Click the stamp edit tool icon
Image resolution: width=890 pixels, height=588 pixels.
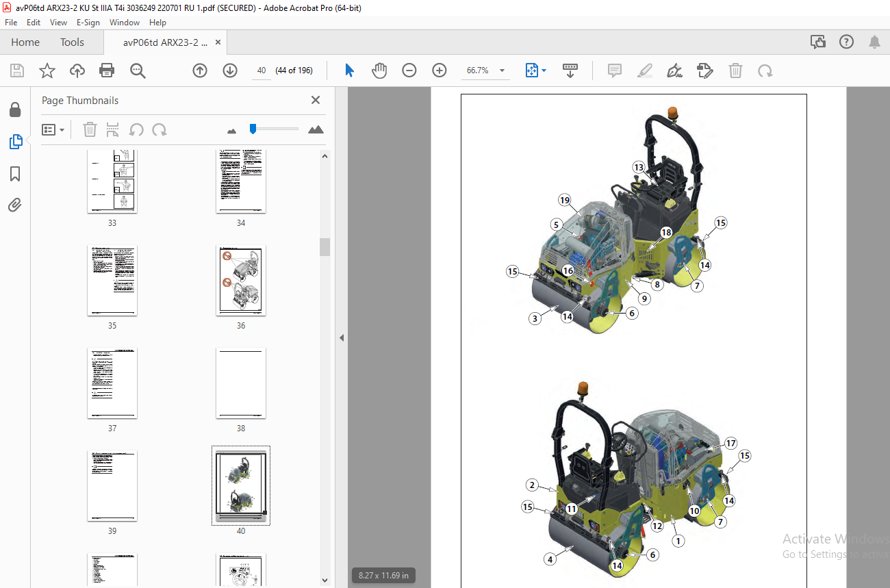coord(705,71)
